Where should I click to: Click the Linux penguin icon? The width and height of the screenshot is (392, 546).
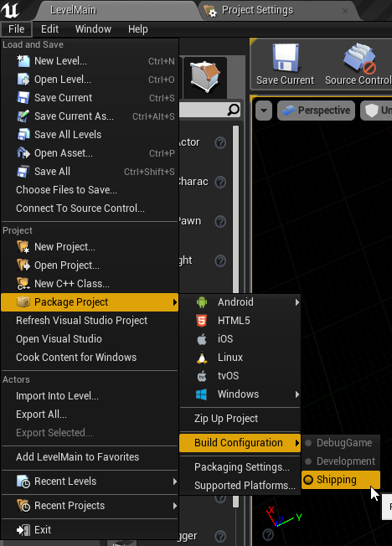click(202, 358)
